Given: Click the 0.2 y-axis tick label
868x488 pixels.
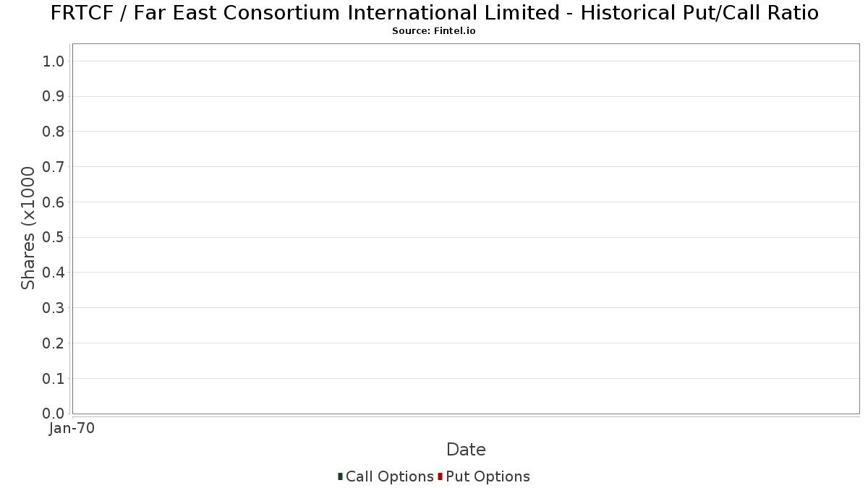Looking at the screenshot, I should pos(54,343).
